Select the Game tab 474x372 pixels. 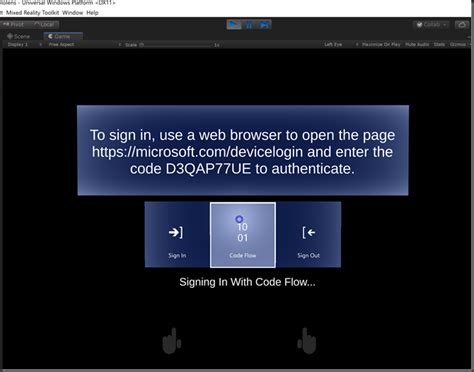tap(63, 36)
